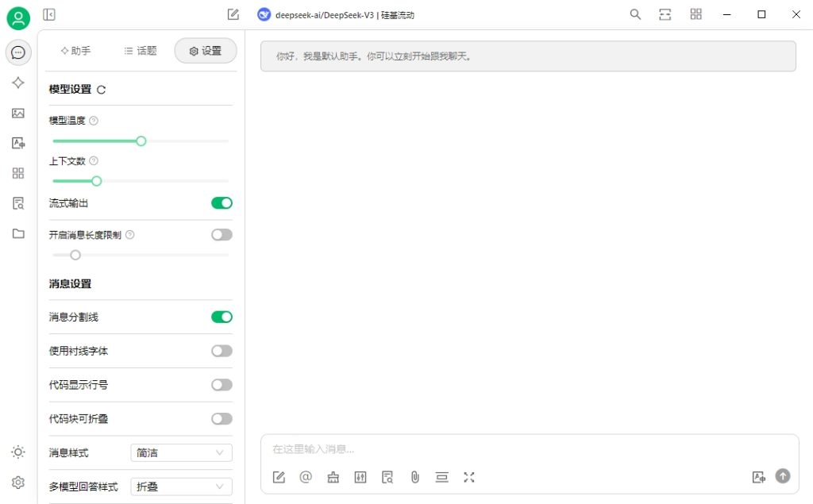Open mini apps grid in top bar
The image size is (813, 504).
coord(695,14)
